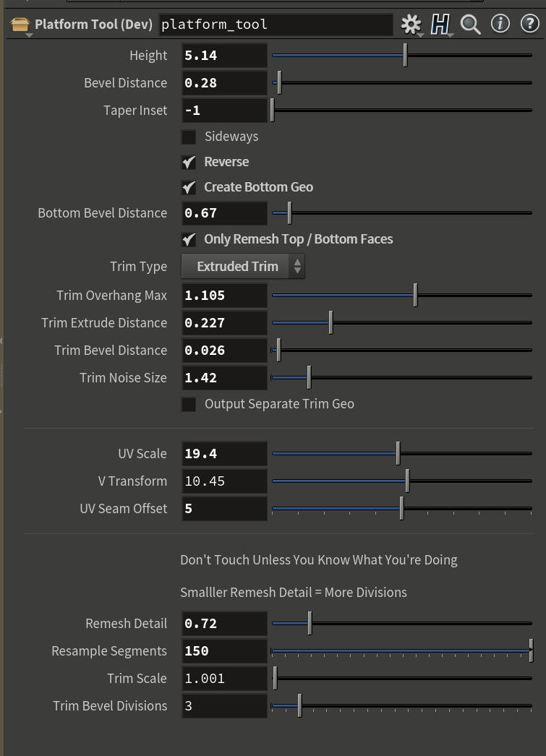Enable the Sideways checkbox
The image size is (546, 756).
188,136
